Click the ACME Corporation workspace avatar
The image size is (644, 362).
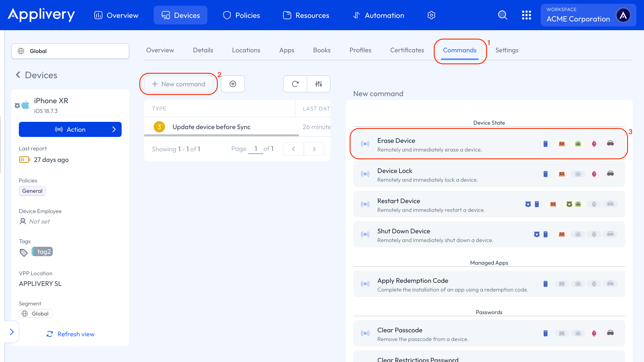[623, 15]
